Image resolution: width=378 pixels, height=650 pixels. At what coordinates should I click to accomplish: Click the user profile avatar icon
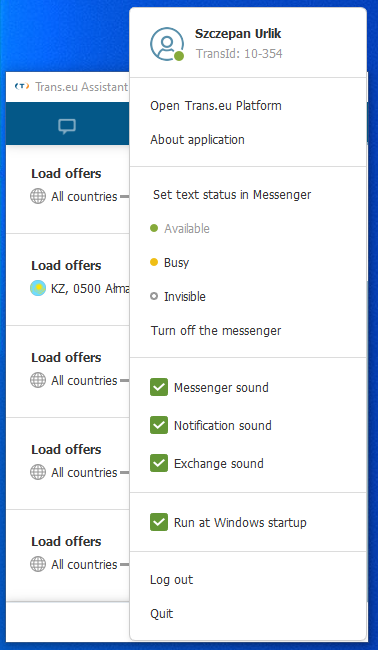pyautogui.click(x=167, y=44)
